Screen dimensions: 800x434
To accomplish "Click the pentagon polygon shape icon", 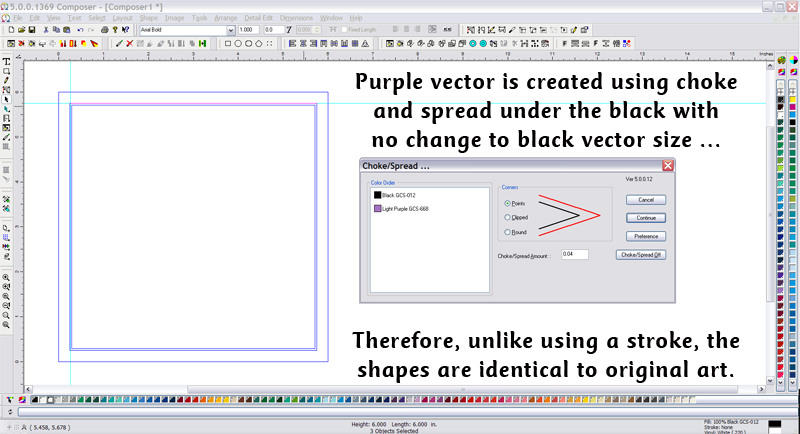I will point(259,44).
